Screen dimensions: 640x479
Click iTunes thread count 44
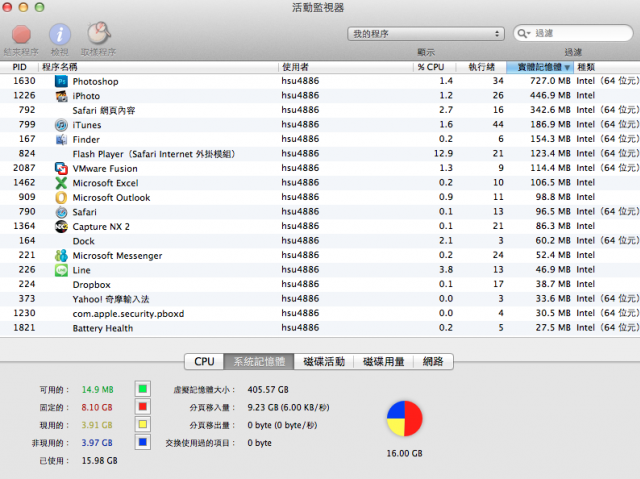point(498,124)
